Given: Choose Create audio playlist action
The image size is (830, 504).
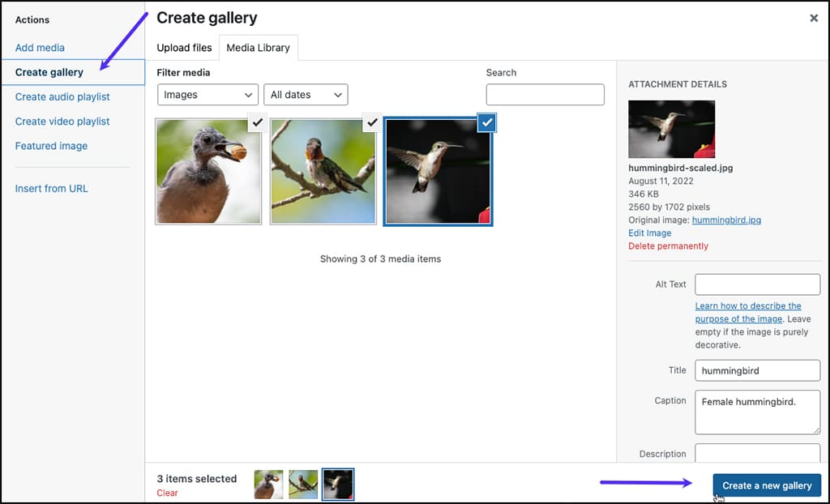Looking at the screenshot, I should click(60, 96).
